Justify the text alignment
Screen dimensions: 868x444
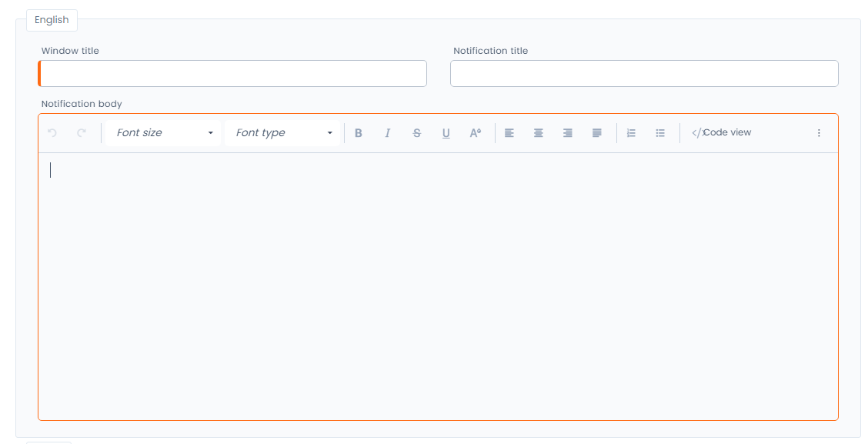pos(597,133)
